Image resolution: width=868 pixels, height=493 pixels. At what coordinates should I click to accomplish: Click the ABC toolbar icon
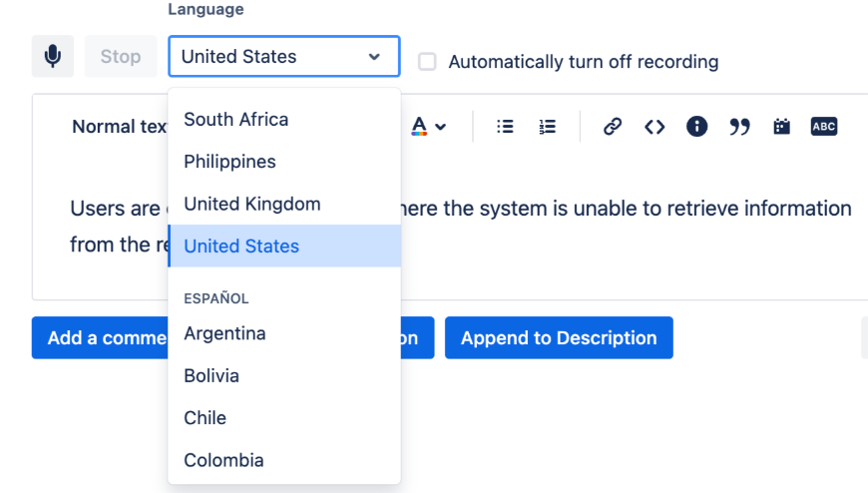824,127
